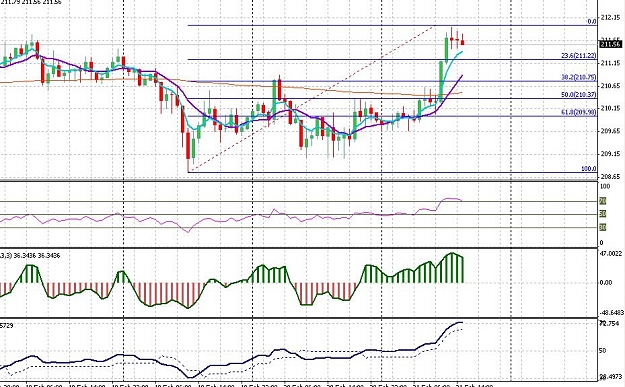Select the 38.2(210.75) Fibonacci label
The width and height of the screenshot is (625, 387).
pyautogui.click(x=579, y=77)
